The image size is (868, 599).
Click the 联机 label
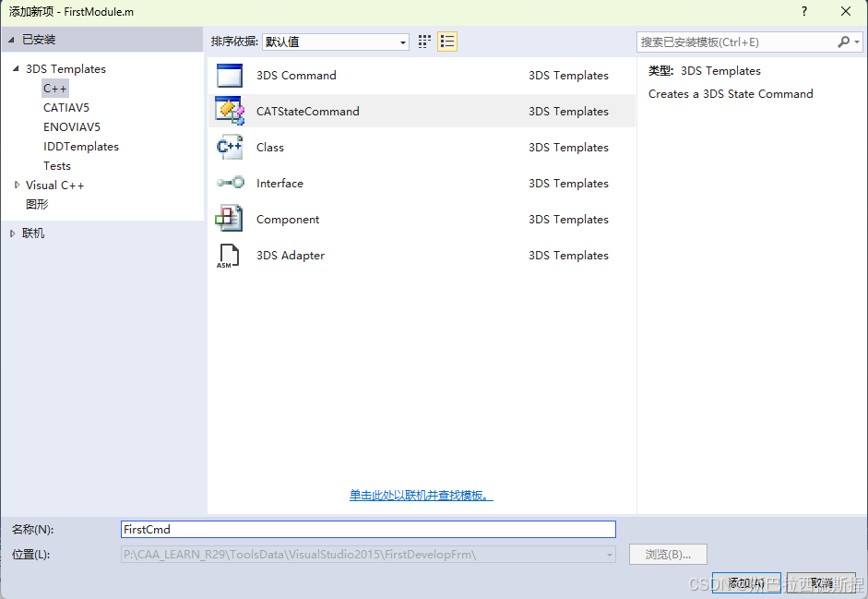tap(33, 234)
